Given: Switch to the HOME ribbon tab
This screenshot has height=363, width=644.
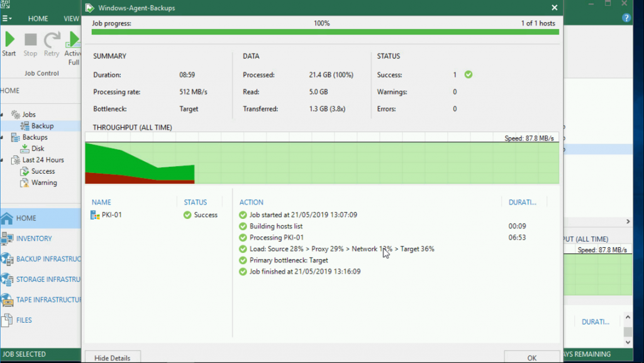Looking at the screenshot, I should 38,18.
